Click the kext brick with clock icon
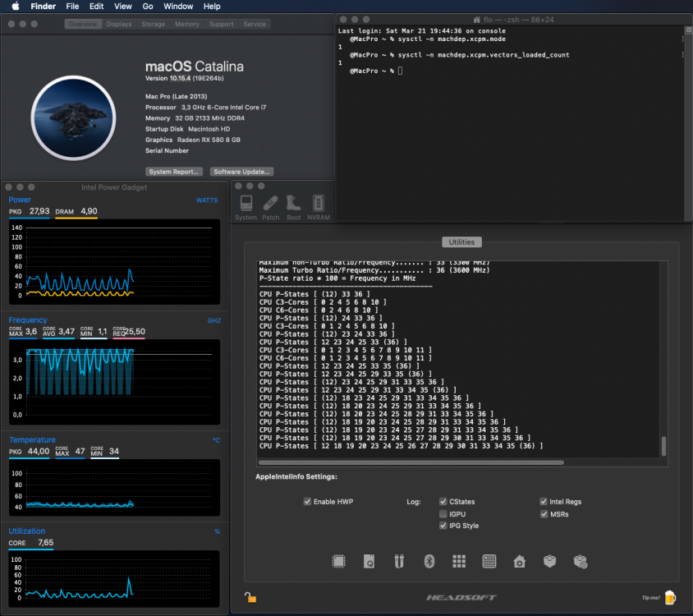 581,562
